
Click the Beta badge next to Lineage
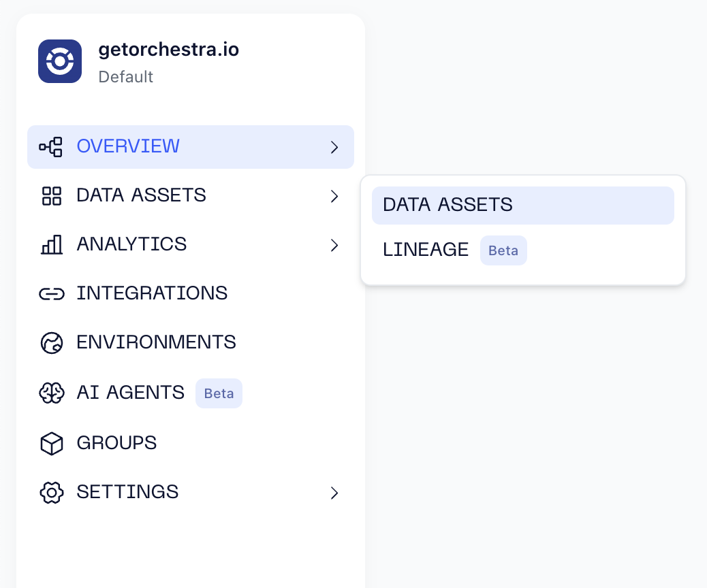tap(503, 250)
